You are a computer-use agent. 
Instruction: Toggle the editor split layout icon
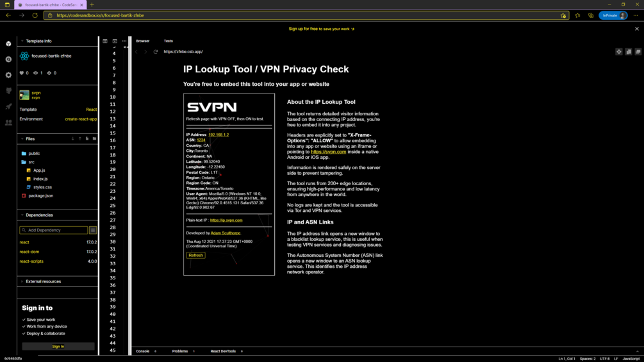coord(105,41)
